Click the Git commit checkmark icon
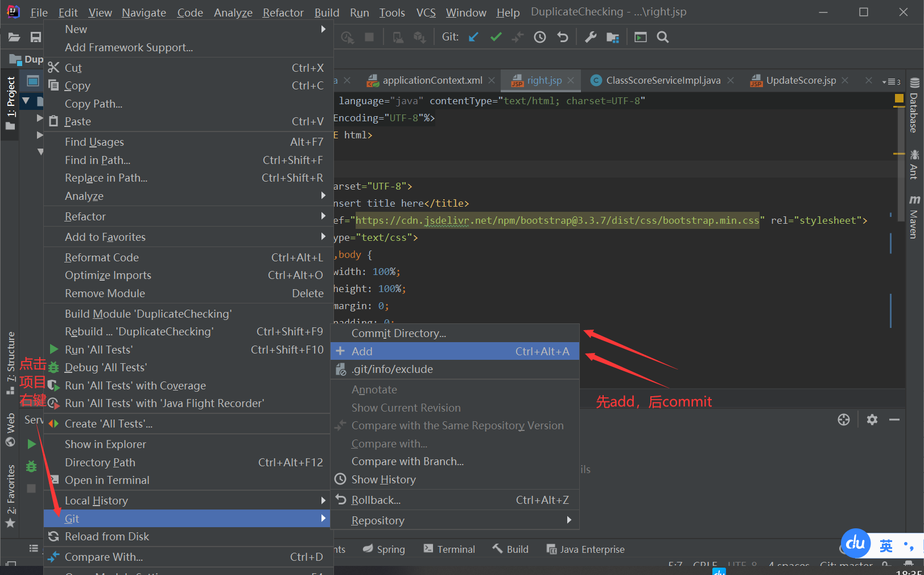This screenshot has height=575, width=924. (x=496, y=37)
